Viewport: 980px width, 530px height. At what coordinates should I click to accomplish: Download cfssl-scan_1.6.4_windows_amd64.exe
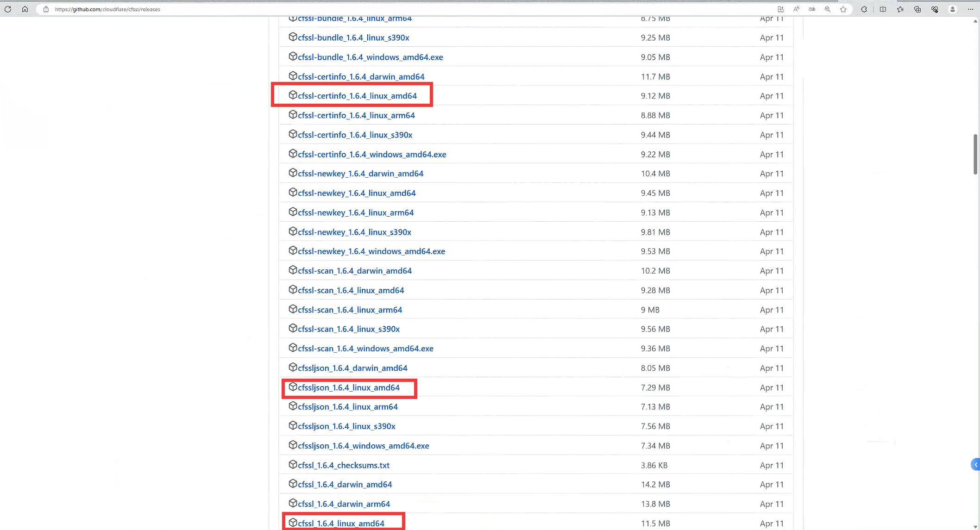(365, 349)
